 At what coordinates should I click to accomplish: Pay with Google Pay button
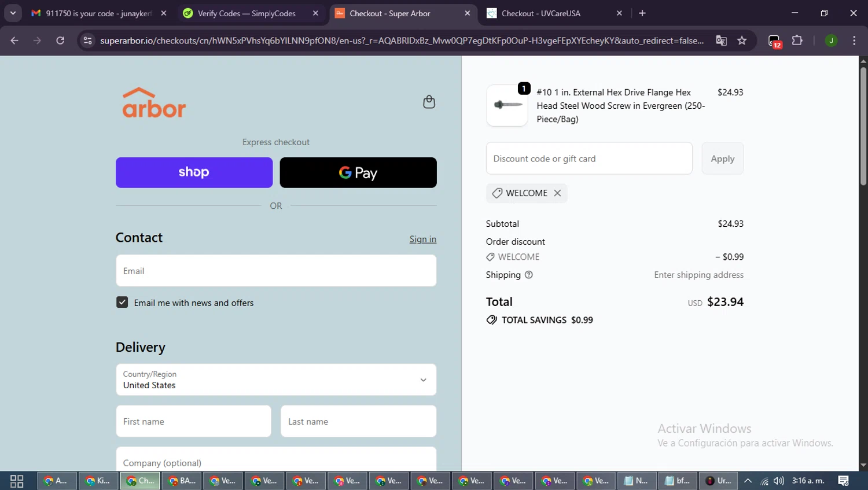click(x=358, y=172)
